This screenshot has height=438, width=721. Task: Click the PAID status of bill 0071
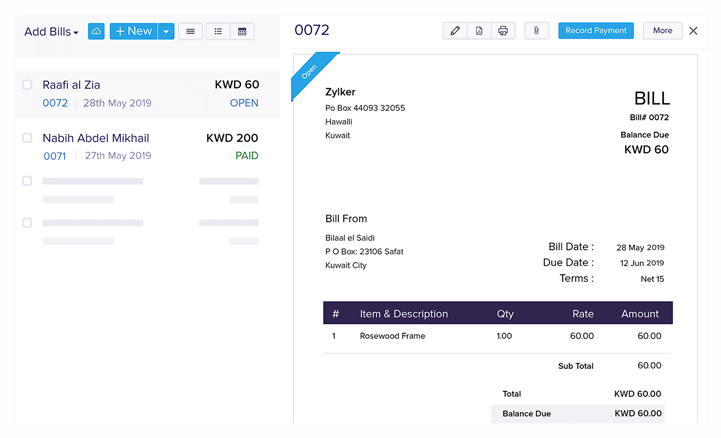pyautogui.click(x=247, y=156)
